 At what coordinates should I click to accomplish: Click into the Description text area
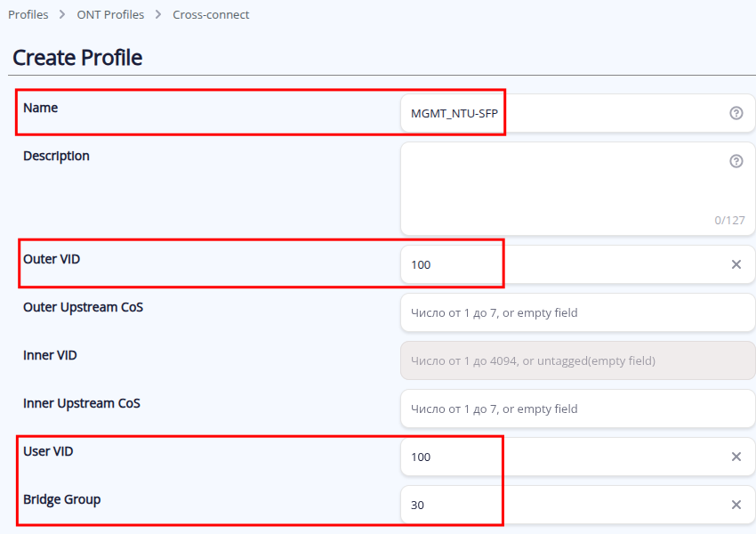560,187
